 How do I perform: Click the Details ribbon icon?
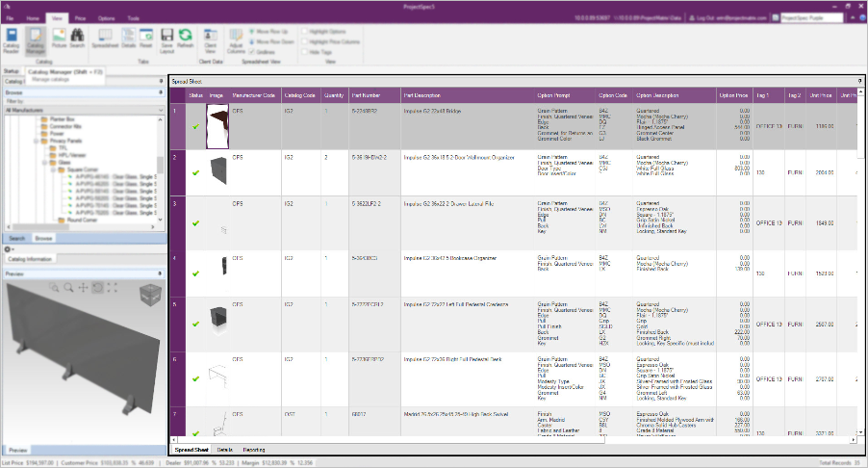point(128,39)
